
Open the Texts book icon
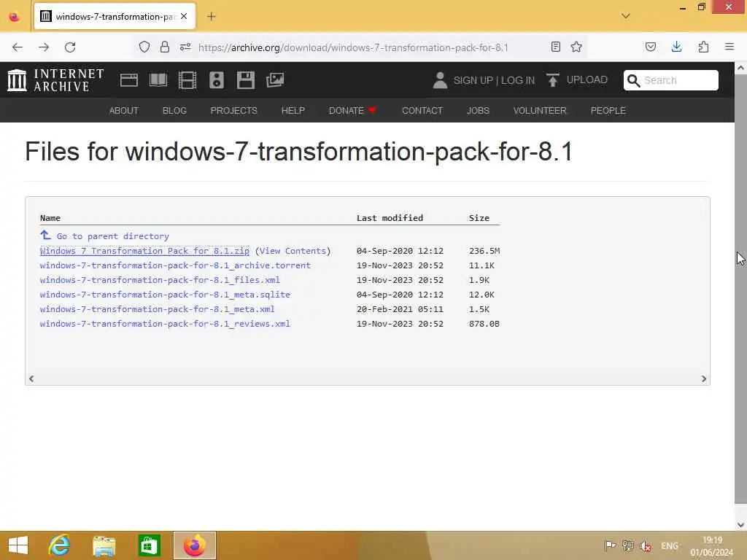click(158, 80)
